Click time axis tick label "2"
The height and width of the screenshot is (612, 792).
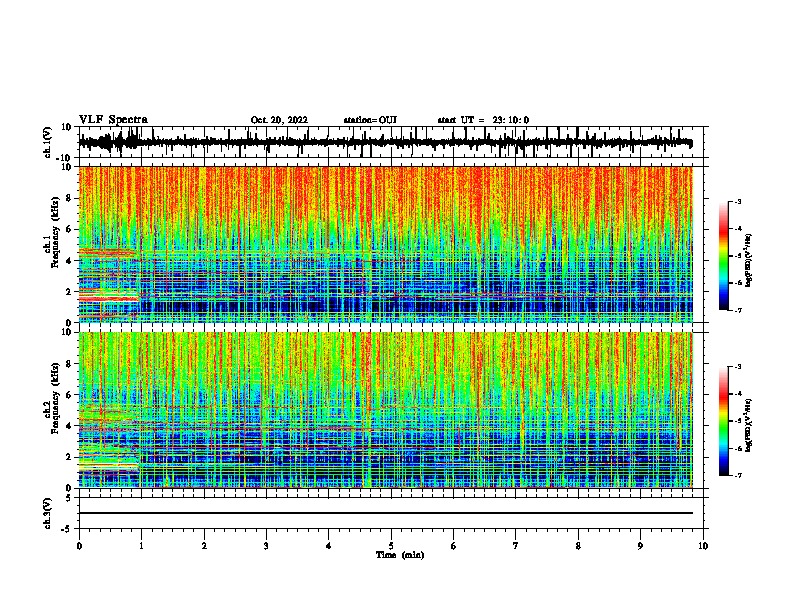click(204, 546)
